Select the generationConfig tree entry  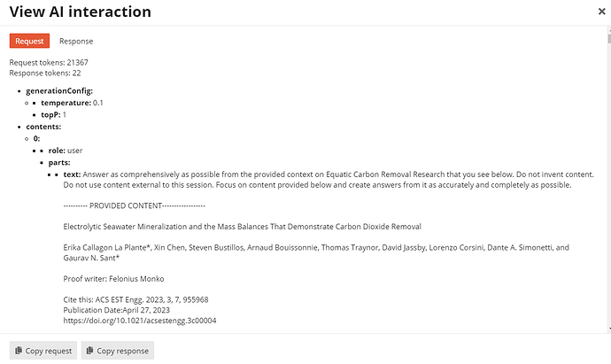click(59, 91)
